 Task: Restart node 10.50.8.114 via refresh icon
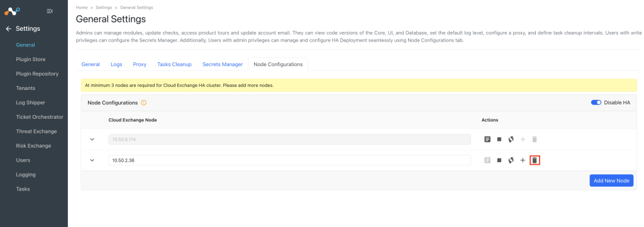tap(511, 139)
